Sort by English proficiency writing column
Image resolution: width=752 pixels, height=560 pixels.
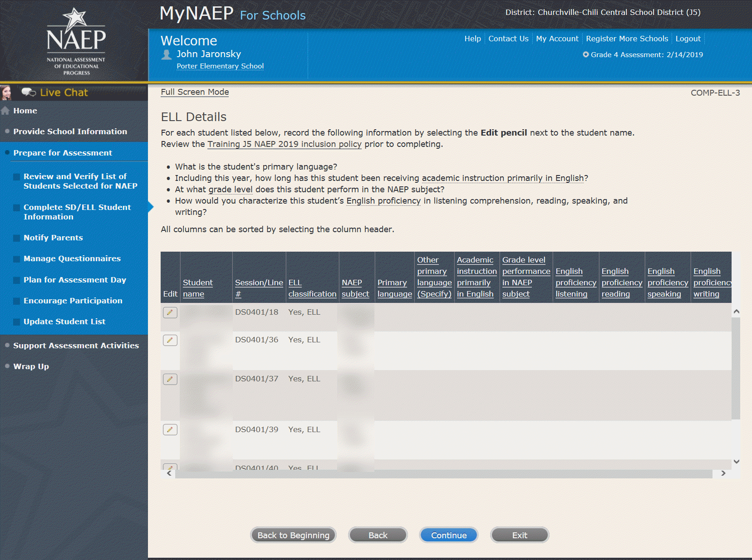[712, 282]
